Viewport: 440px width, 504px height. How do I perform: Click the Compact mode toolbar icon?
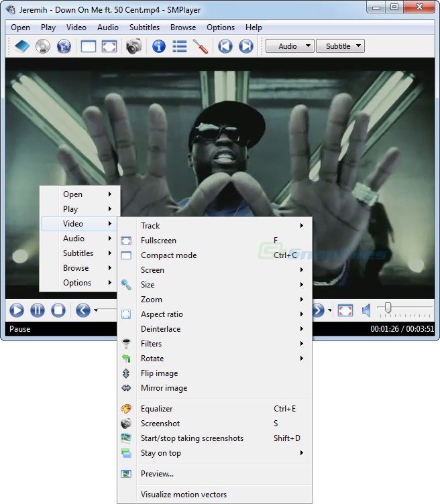pos(89,46)
